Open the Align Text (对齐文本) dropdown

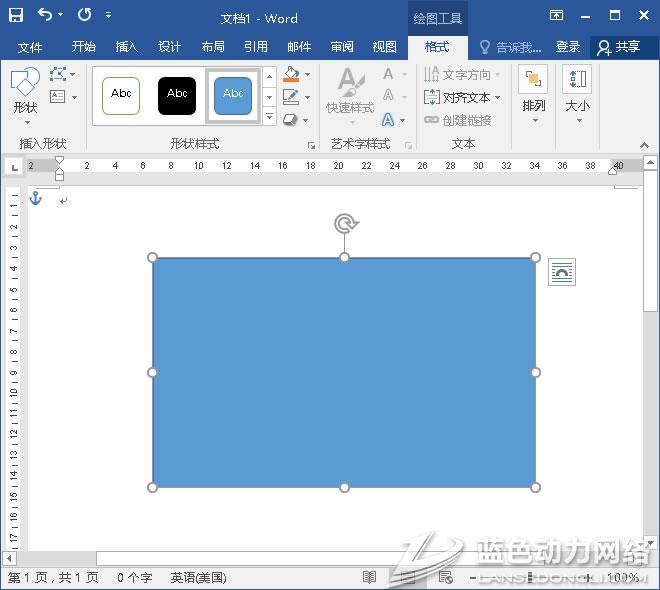pyautogui.click(x=462, y=97)
